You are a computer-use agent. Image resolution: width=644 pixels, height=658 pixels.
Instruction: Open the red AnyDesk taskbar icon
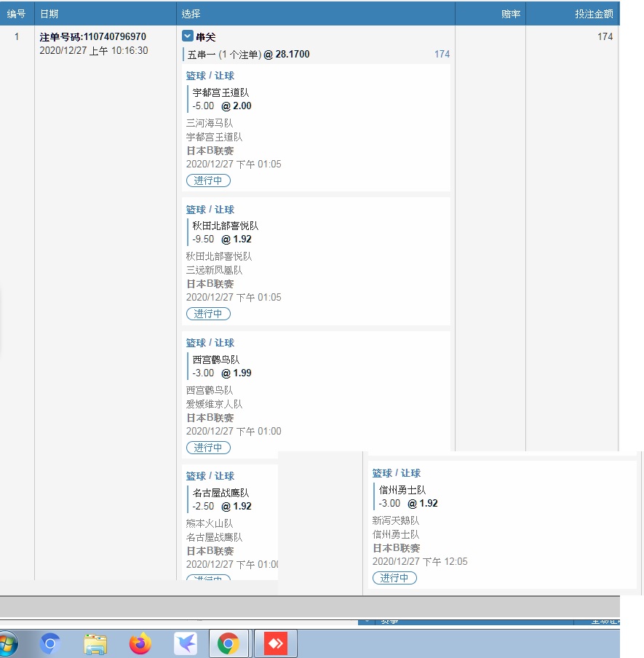tap(276, 643)
